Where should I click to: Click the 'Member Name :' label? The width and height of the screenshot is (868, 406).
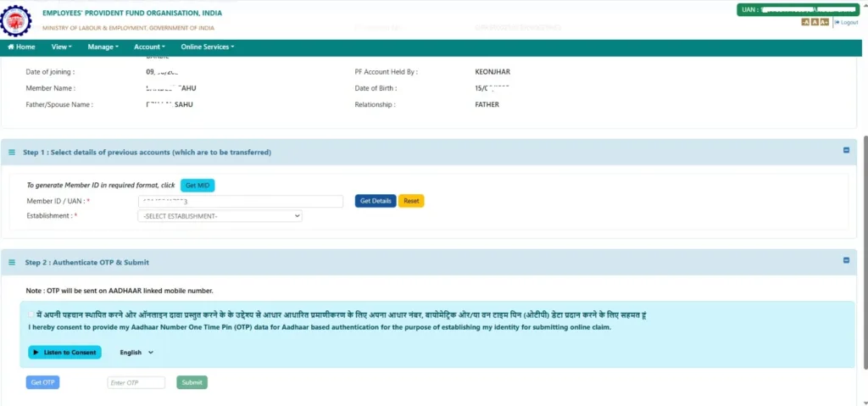click(x=50, y=88)
